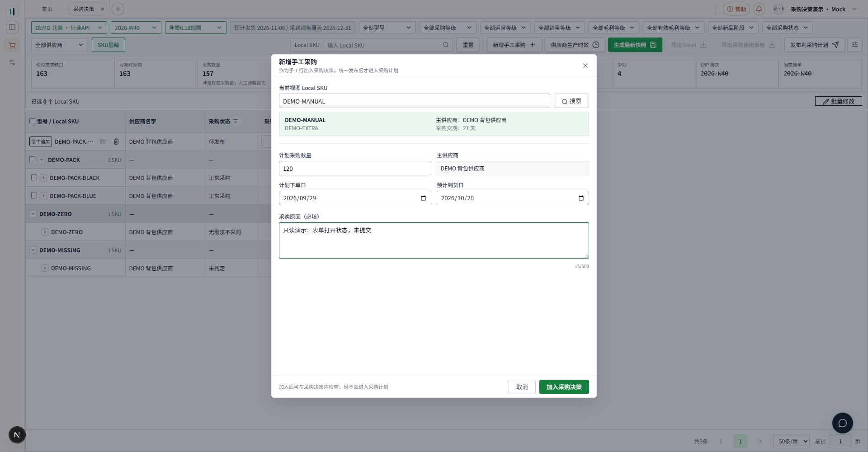This screenshot has width=868, height=452.
Task: Expand the DEMO-MISSING child row
Action: (45, 268)
